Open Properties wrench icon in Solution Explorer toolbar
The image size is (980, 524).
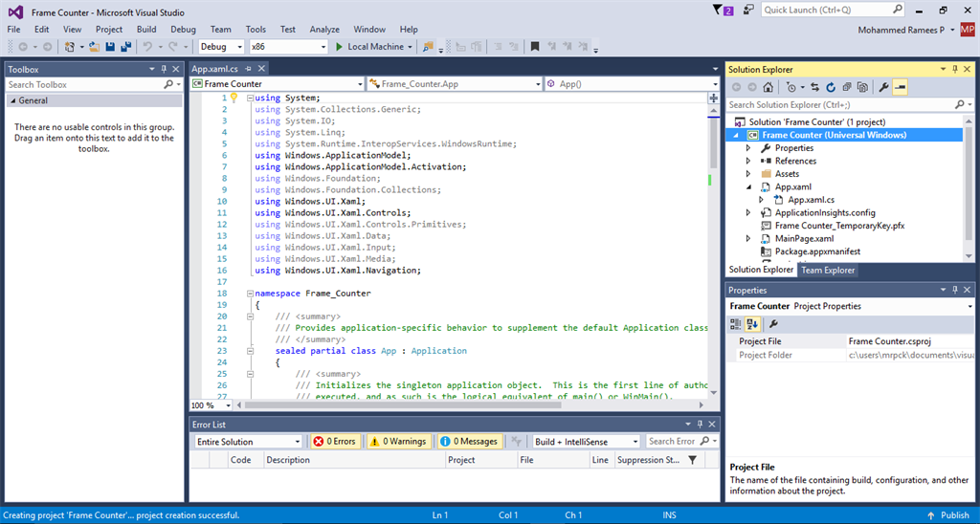click(883, 87)
